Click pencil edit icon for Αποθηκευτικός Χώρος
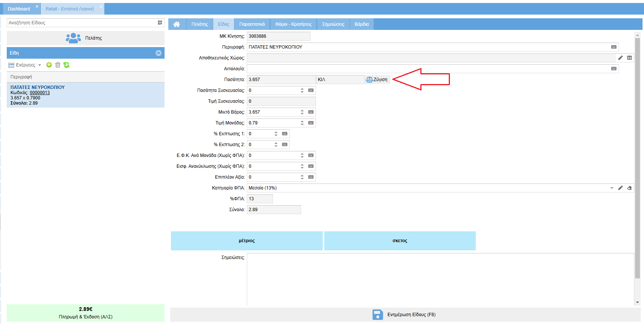The width and height of the screenshot is (644, 324). pyautogui.click(x=620, y=58)
